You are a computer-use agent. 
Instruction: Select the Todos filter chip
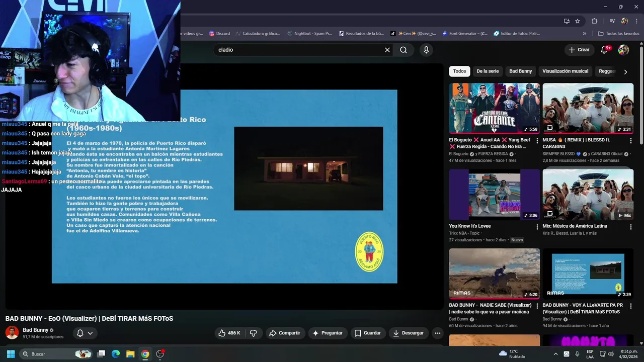(459, 71)
